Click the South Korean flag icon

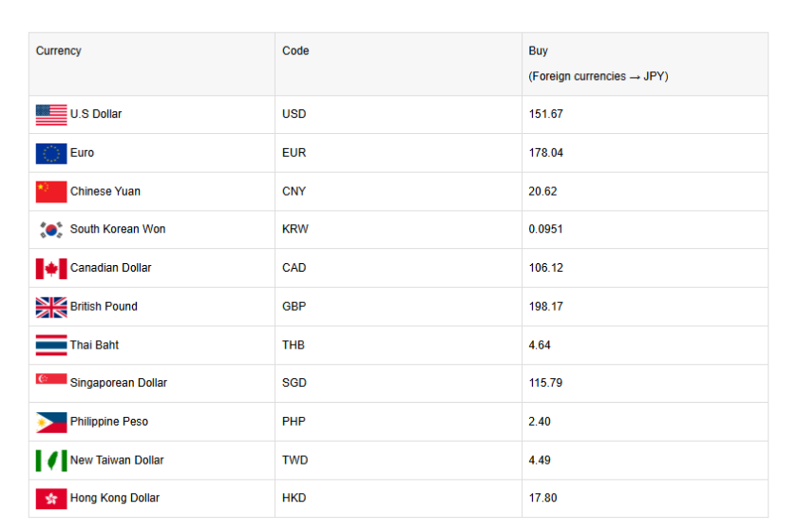click(51, 230)
